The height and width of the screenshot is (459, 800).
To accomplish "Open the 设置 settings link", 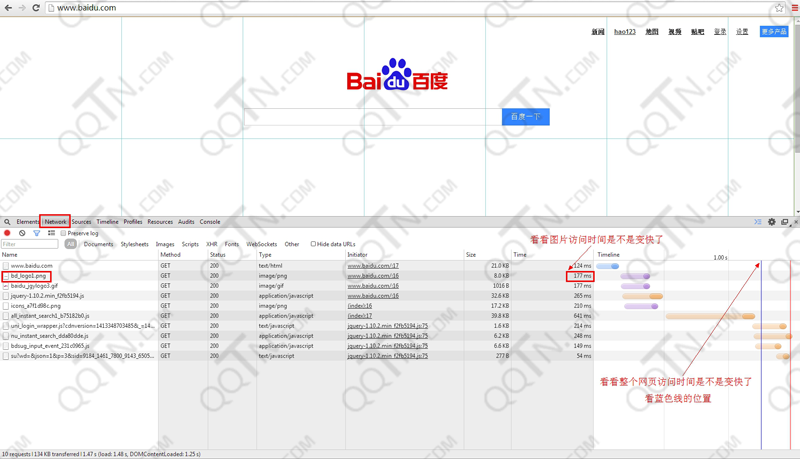I will [x=742, y=32].
